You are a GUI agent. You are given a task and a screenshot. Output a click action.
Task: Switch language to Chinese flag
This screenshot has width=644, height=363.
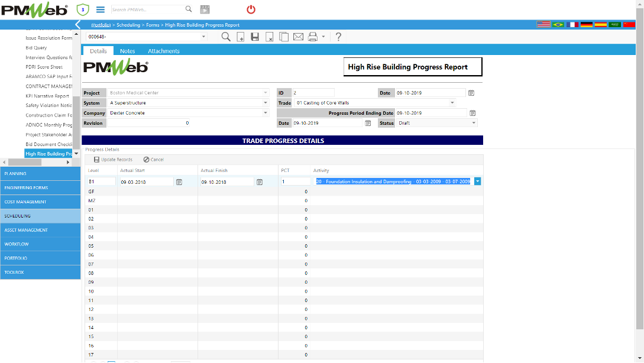pyautogui.click(x=629, y=25)
